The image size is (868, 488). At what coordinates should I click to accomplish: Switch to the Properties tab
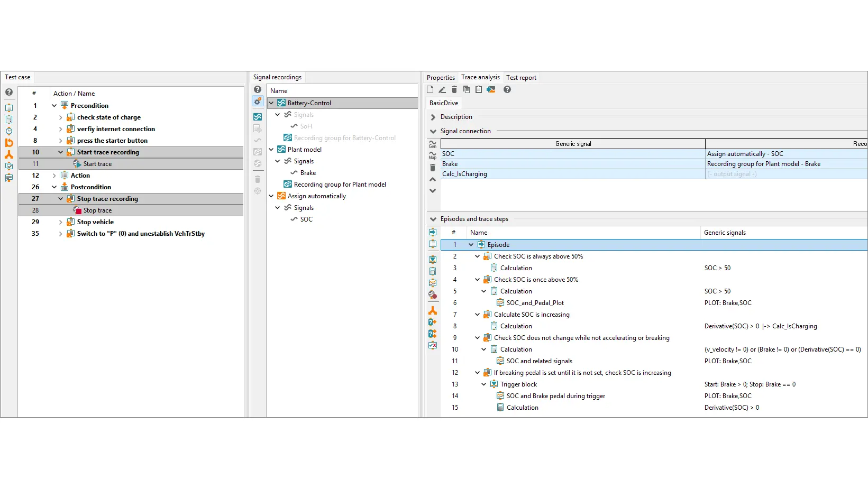point(441,78)
